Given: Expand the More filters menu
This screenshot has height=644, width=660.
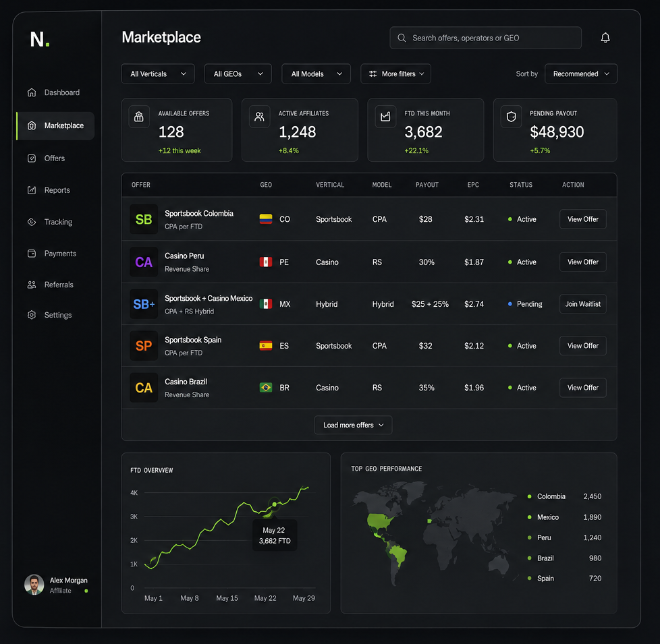Looking at the screenshot, I should [395, 74].
